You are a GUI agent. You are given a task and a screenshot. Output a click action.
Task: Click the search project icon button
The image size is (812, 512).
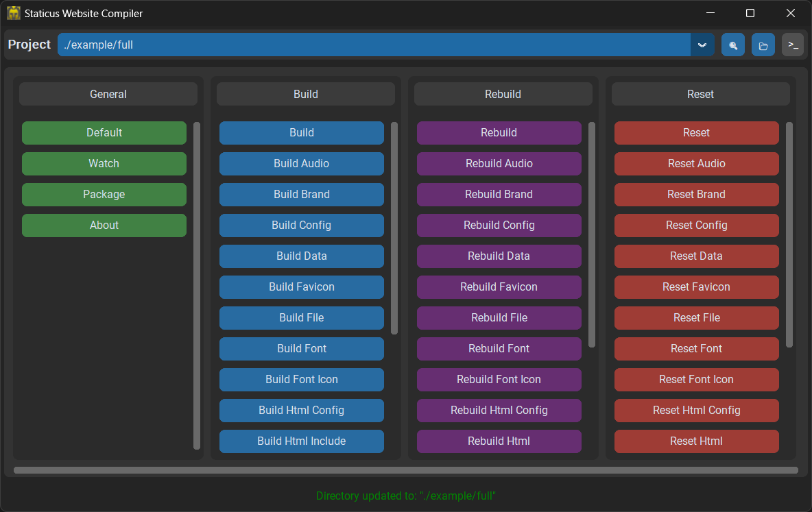pyautogui.click(x=732, y=45)
